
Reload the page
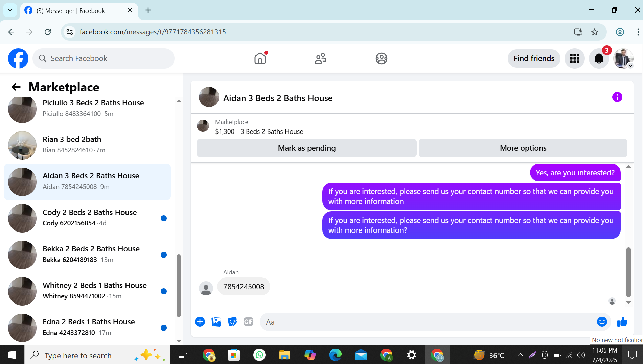pyautogui.click(x=48, y=32)
